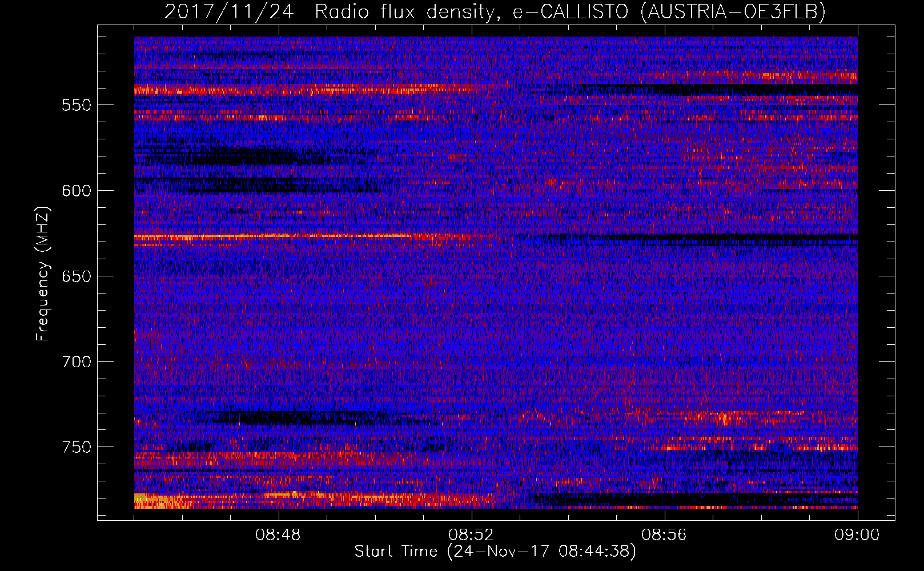Viewport: 924px width, 571px height.
Task: Click the 08:52 time tick label
Action: click(472, 535)
